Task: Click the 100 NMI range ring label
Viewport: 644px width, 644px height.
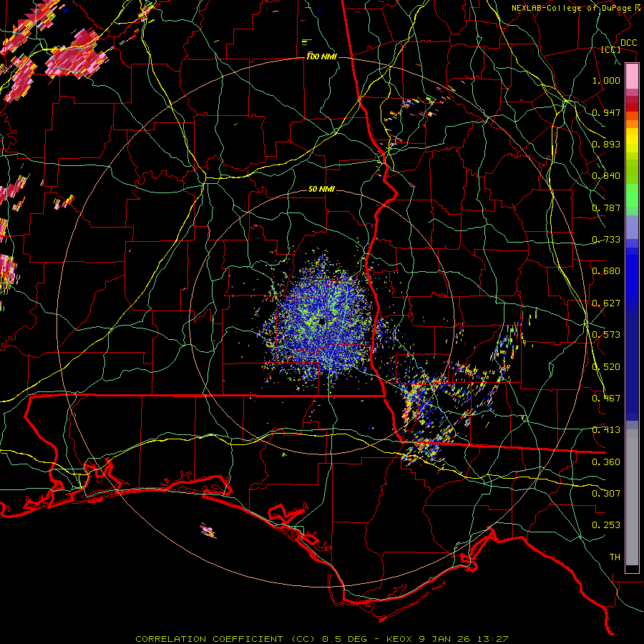Action: pos(321,57)
